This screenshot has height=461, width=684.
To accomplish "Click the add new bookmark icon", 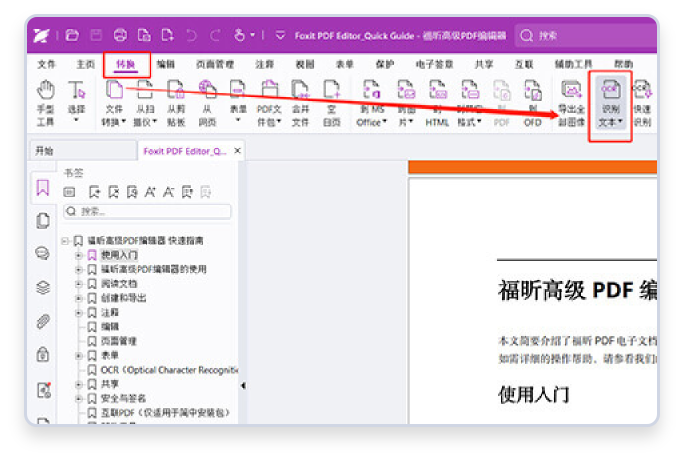I will click(94, 192).
